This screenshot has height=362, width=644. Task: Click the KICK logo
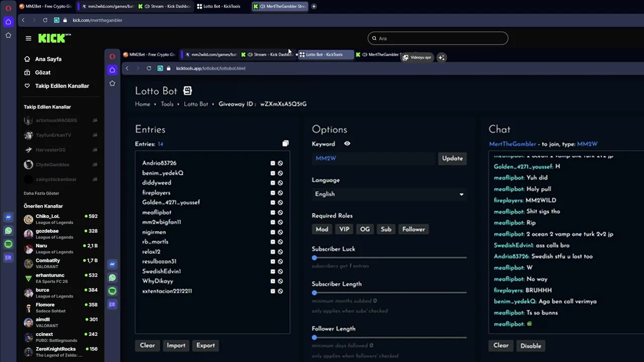(54, 38)
